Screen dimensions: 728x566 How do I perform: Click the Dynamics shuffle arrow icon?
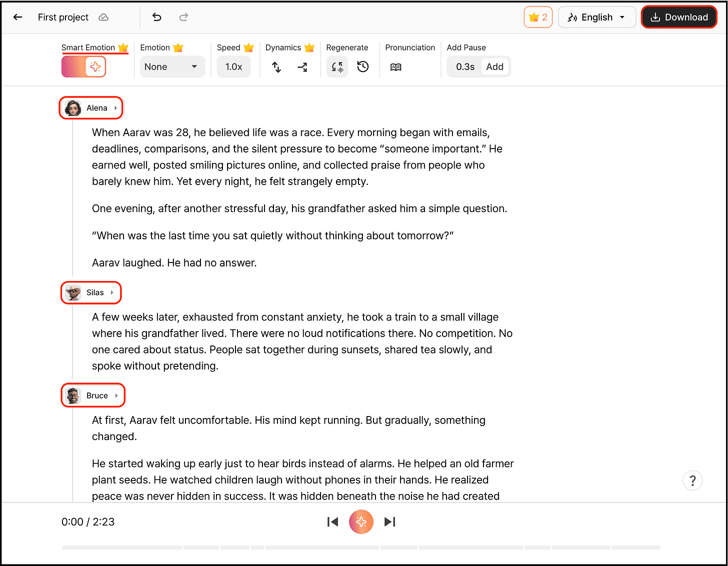302,66
